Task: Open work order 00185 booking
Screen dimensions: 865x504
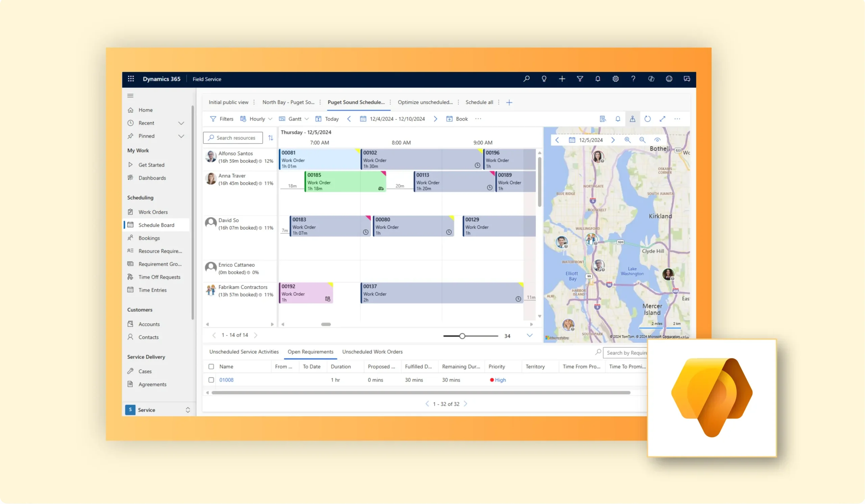Action: 345,182
